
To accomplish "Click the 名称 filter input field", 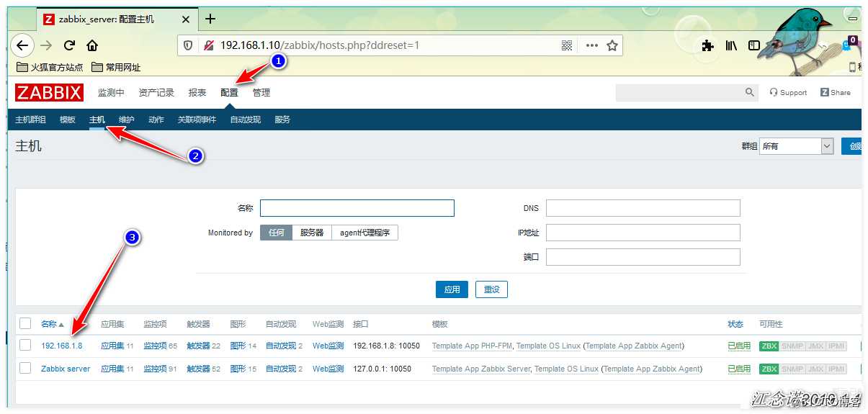I will 357,208.
